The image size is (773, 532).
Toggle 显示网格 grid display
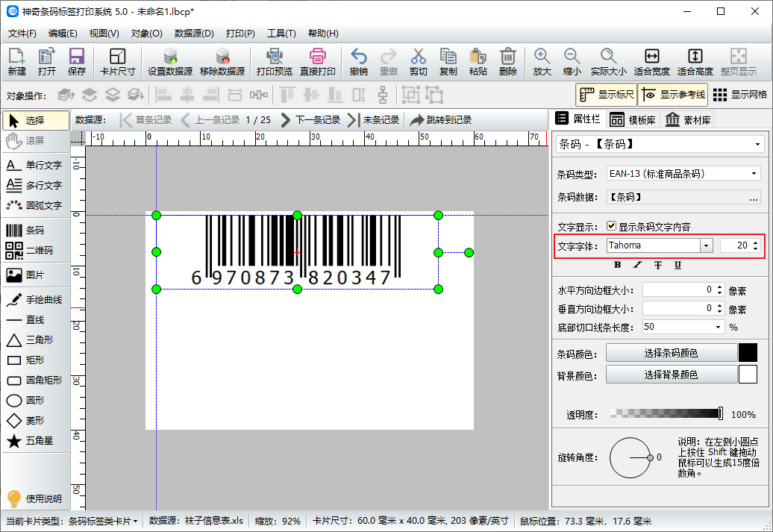pyautogui.click(x=740, y=94)
